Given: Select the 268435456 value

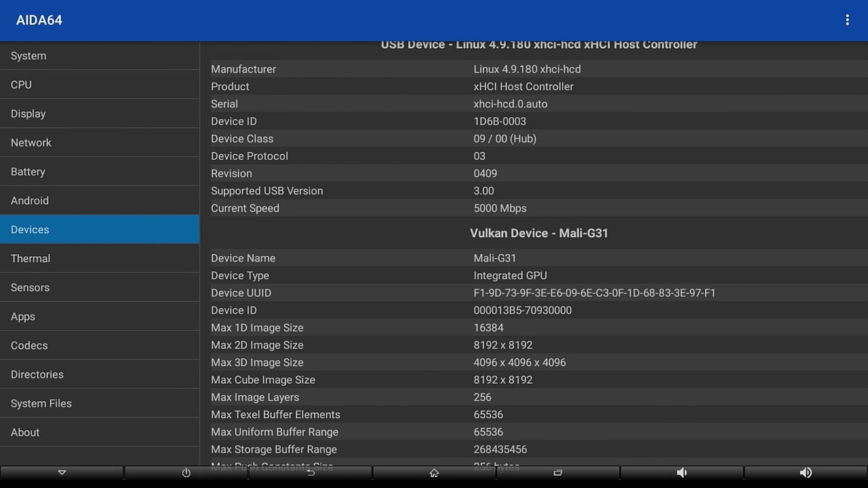Looking at the screenshot, I should [500, 449].
